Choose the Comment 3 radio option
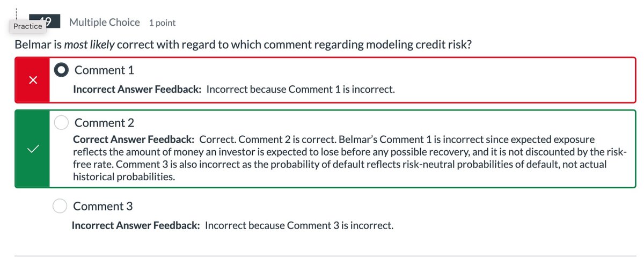 60,207
